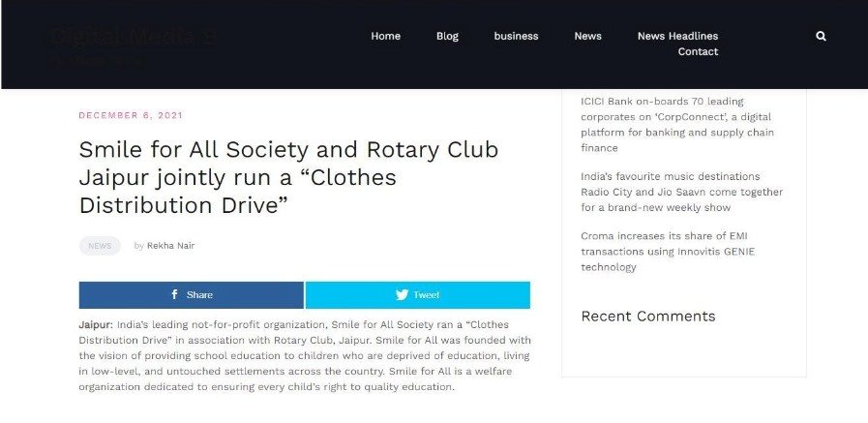This screenshot has width=868, height=423.
Task: Select the business menu item
Action: (516, 36)
